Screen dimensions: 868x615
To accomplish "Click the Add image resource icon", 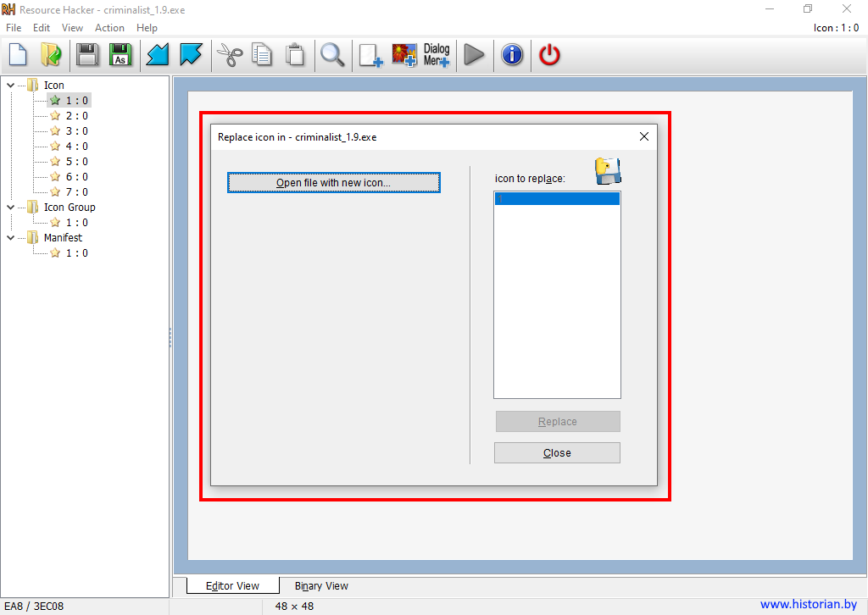I will tap(403, 56).
